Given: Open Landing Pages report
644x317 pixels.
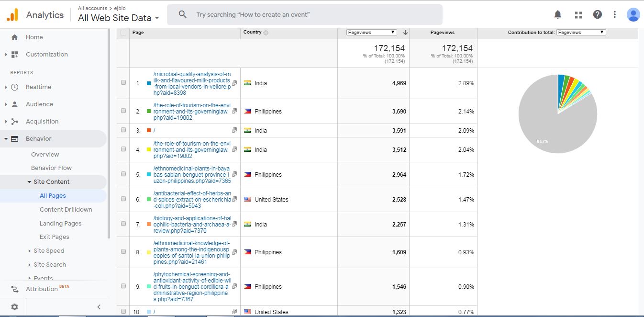Looking at the screenshot, I should (x=60, y=223).
